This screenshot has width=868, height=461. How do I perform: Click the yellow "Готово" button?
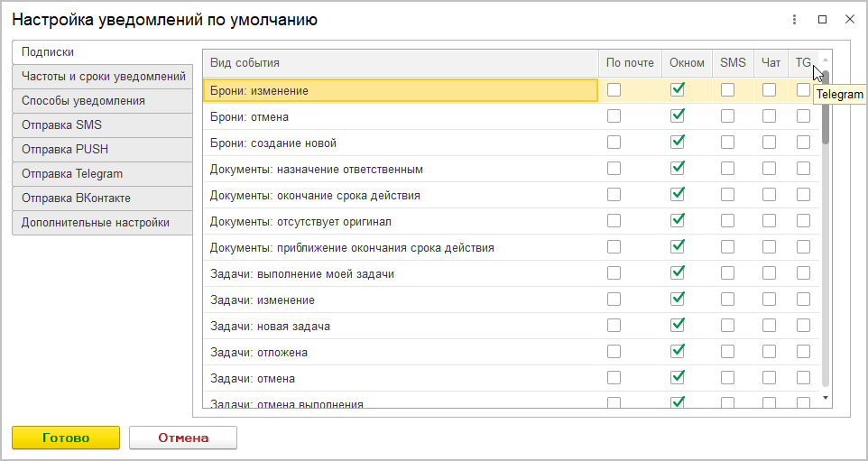[x=66, y=438]
